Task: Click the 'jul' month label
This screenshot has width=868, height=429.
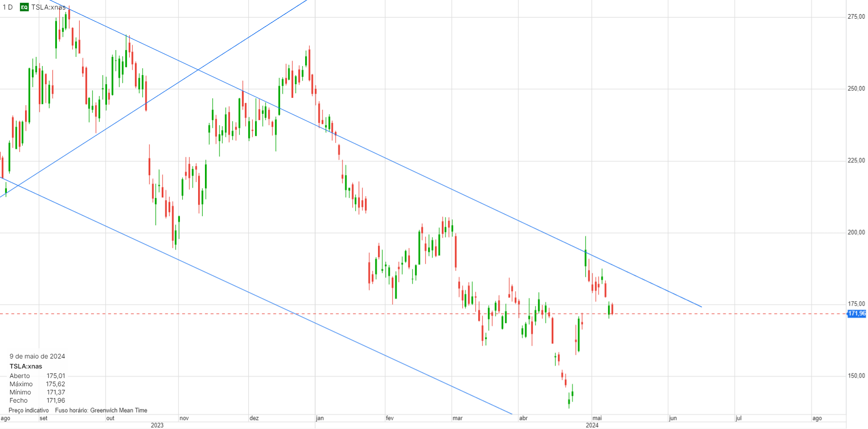Action: point(739,418)
